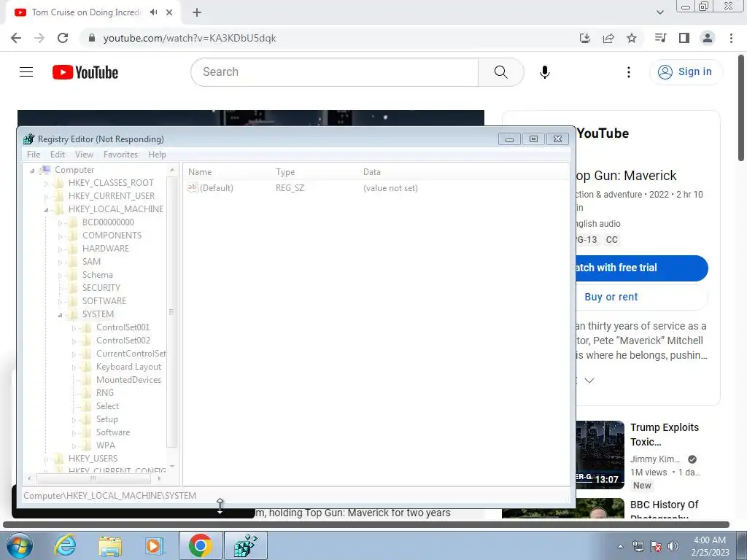Screen dimensions: 747x560
Task: Reload the YouTube page
Action: pyautogui.click(x=63, y=38)
